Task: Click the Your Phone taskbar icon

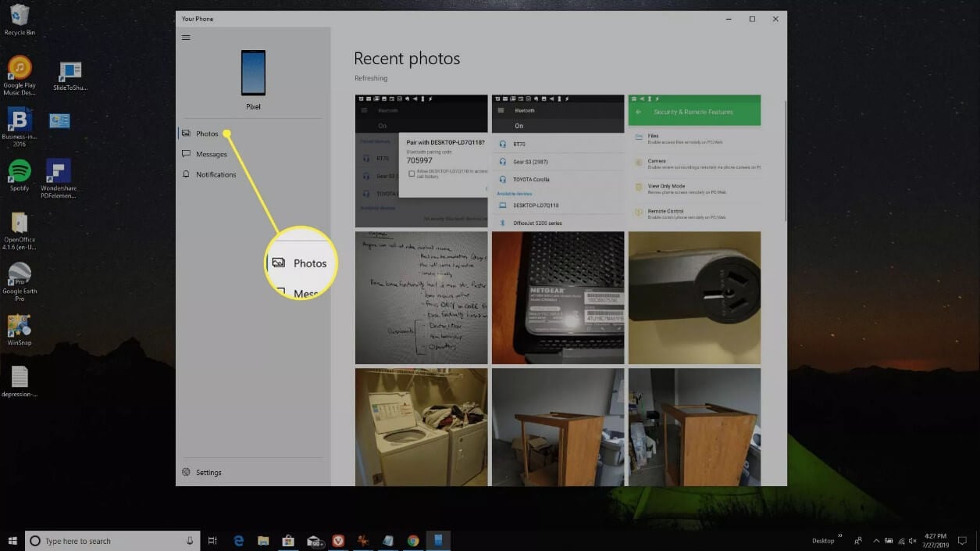Action: 438,541
